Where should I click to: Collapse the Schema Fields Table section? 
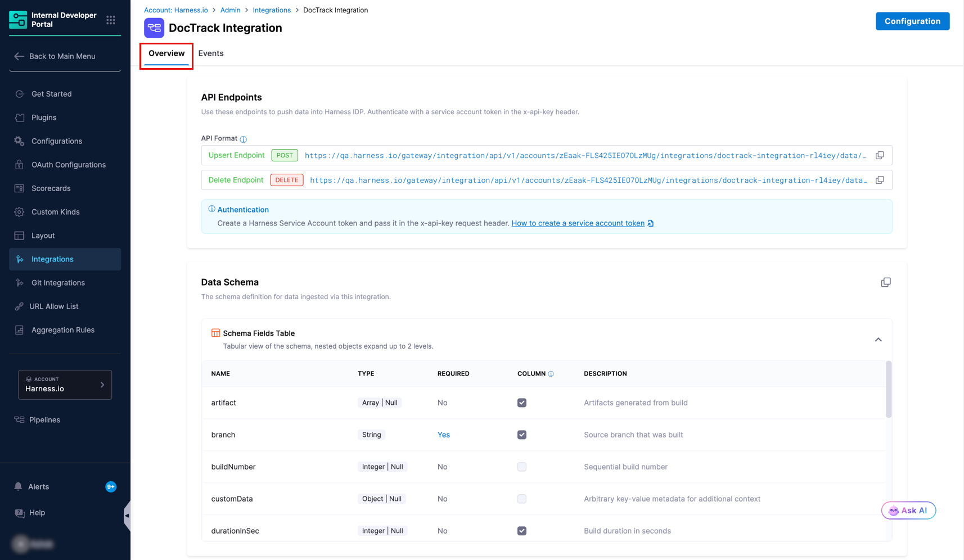tap(878, 340)
